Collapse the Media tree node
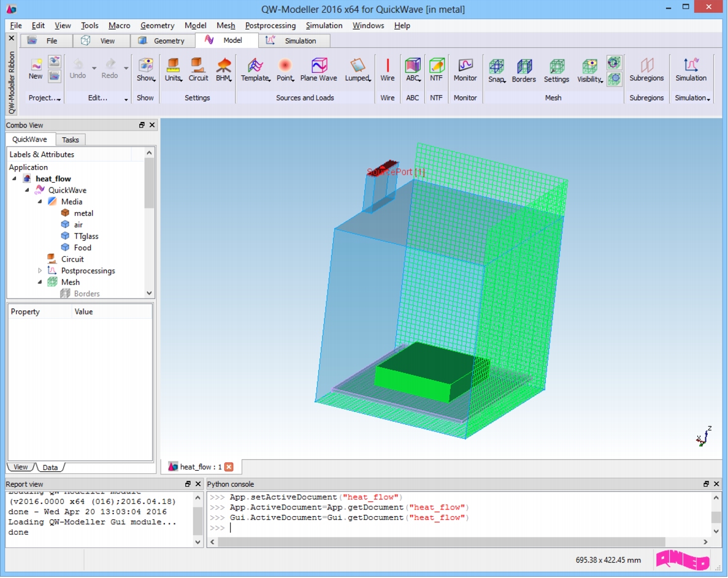This screenshot has width=728, height=578. tap(40, 202)
